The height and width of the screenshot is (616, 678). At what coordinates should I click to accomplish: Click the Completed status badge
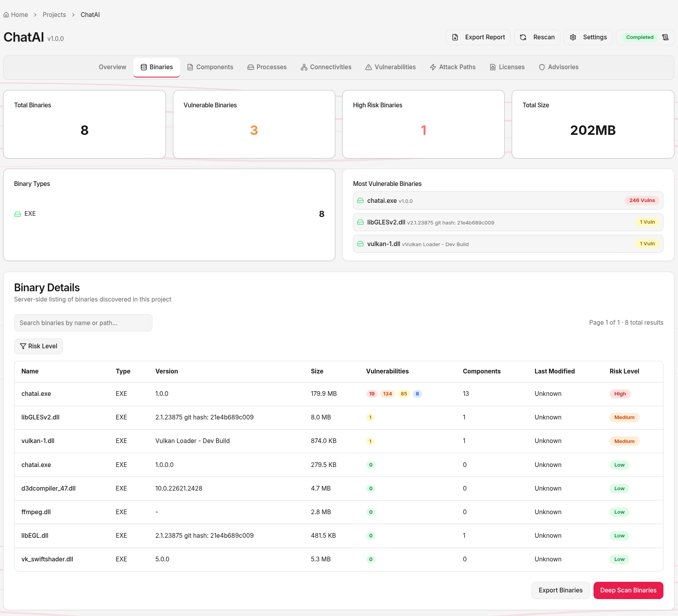pos(640,37)
